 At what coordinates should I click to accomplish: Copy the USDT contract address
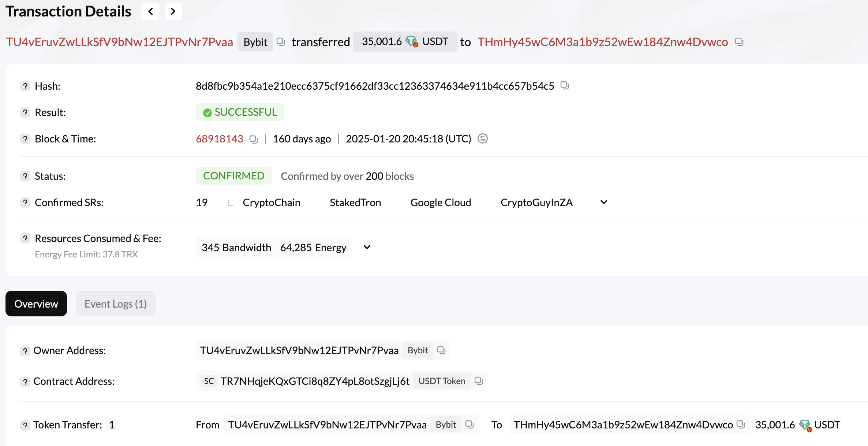(x=479, y=381)
